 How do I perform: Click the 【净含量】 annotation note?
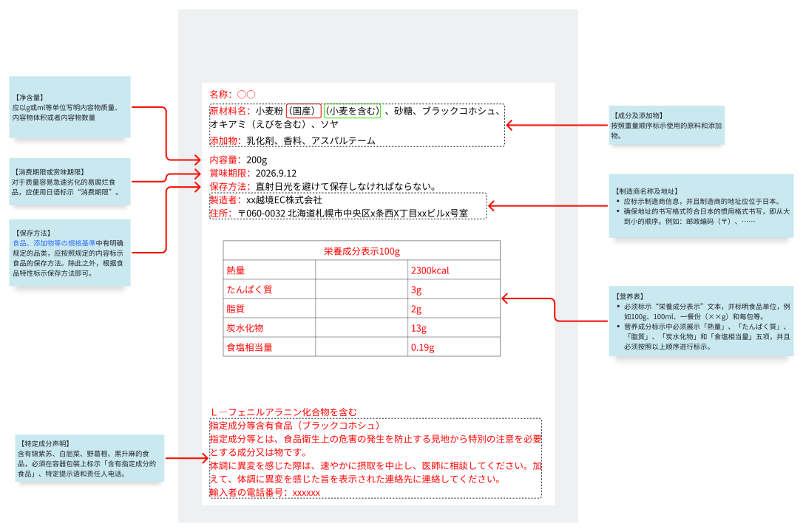point(70,107)
